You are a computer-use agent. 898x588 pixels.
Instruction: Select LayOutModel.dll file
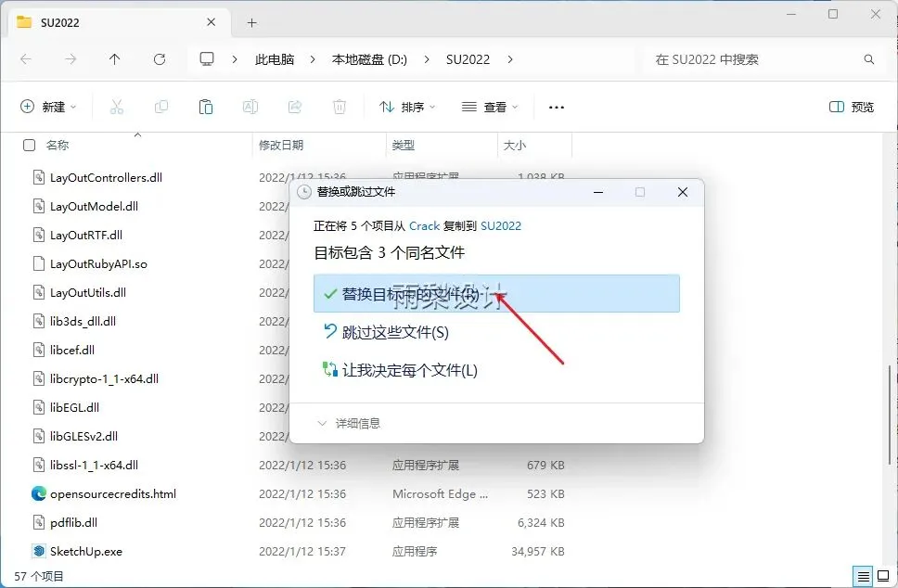(94, 206)
